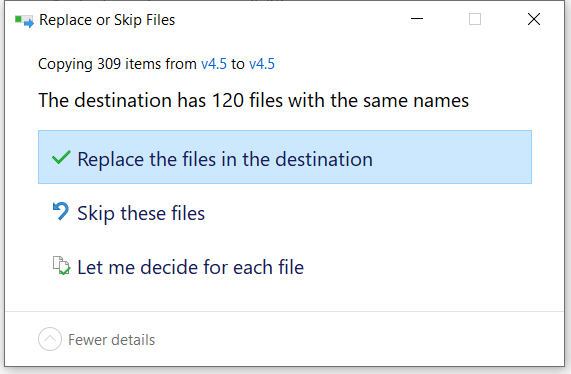The width and height of the screenshot is (571, 374).
Task: Click empty right side of highlighted Replace option
Action: coord(452,157)
